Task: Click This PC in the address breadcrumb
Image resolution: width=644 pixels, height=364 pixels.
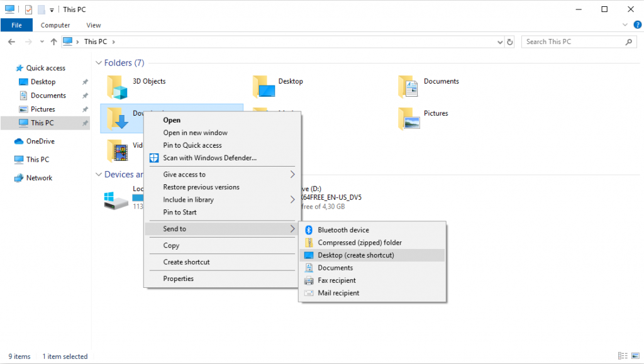Action: click(x=96, y=42)
